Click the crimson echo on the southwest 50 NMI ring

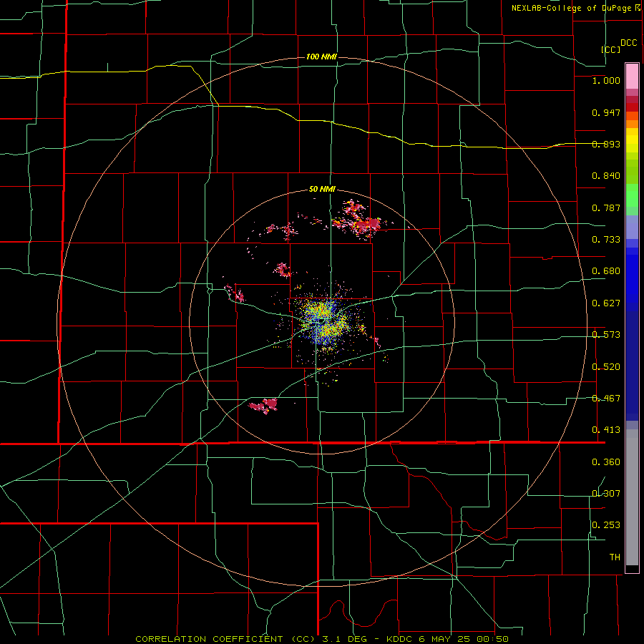[263, 406]
